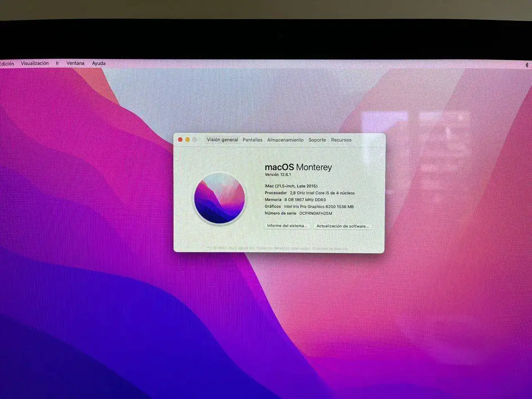Close the About This Mac window

180,140
